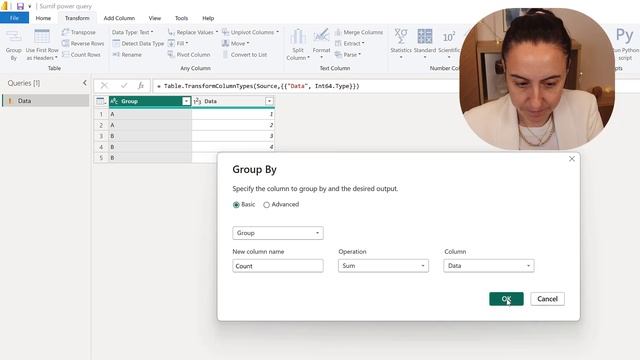
Task: Click the Data cell with value 3
Action: [233, 136]
